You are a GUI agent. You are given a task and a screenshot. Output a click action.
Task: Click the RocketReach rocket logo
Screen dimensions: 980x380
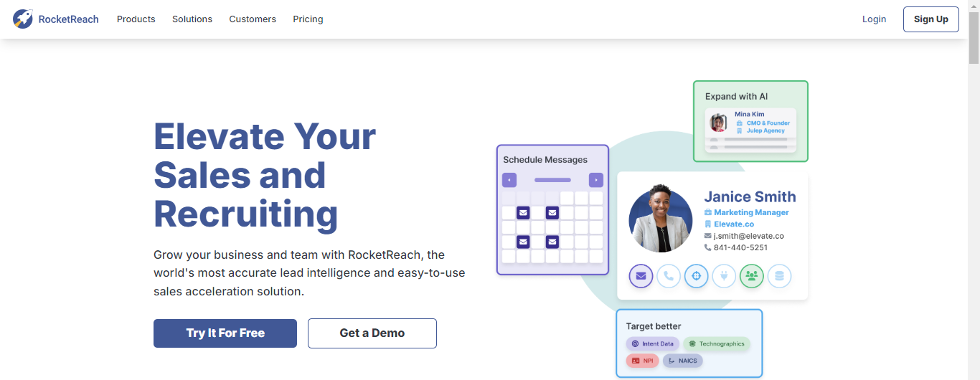(x=23, y=19)
